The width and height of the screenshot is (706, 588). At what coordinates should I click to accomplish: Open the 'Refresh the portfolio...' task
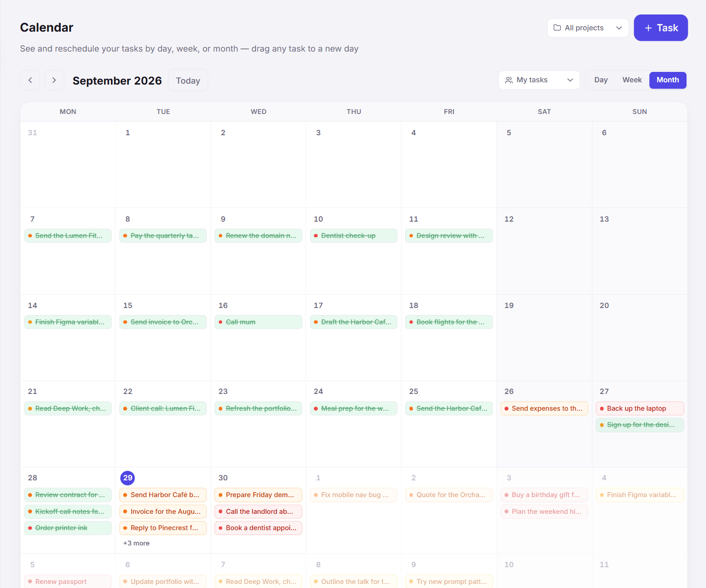(258, 408)
